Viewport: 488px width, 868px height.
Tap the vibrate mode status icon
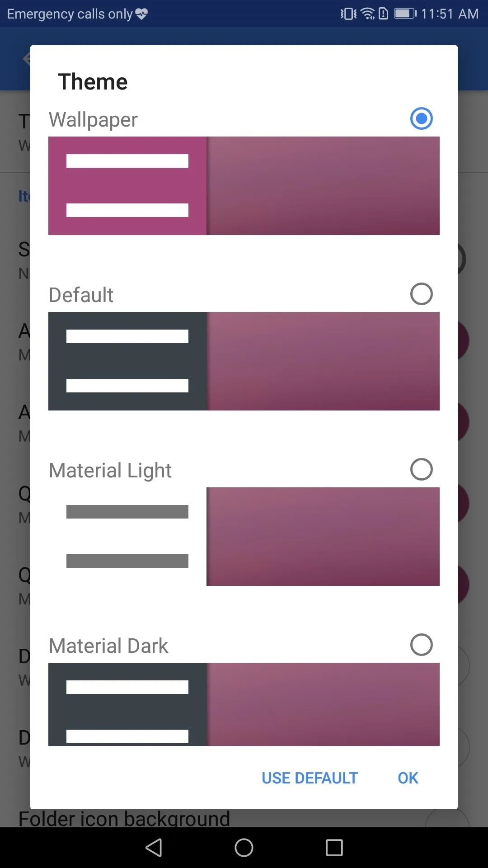coord(348,14)
